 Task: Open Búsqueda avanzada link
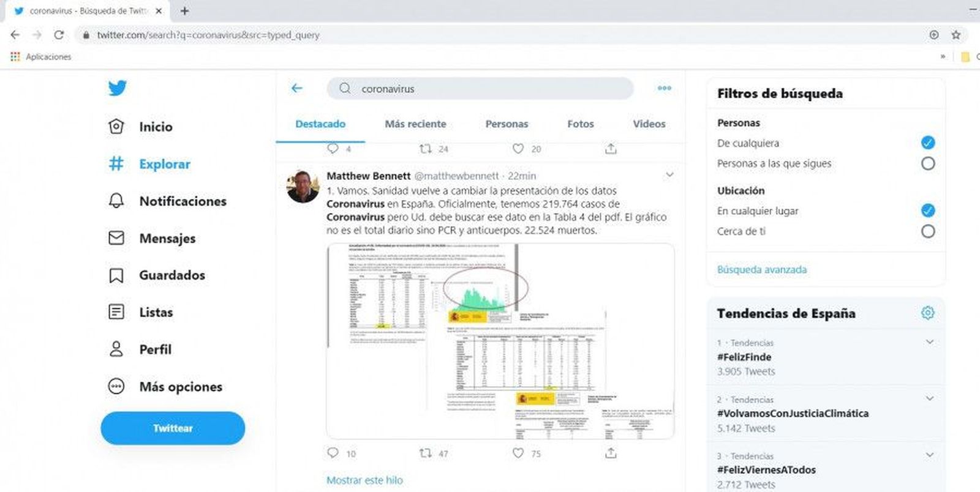[x=762, y=269]
